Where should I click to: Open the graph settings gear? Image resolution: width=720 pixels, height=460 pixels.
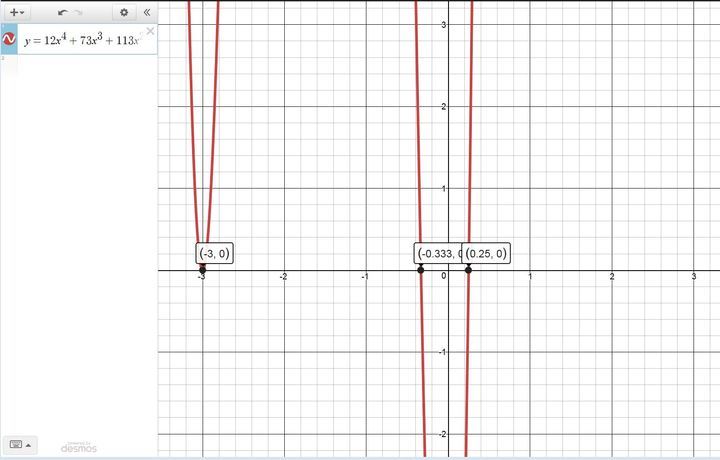[x=124, y=12]
